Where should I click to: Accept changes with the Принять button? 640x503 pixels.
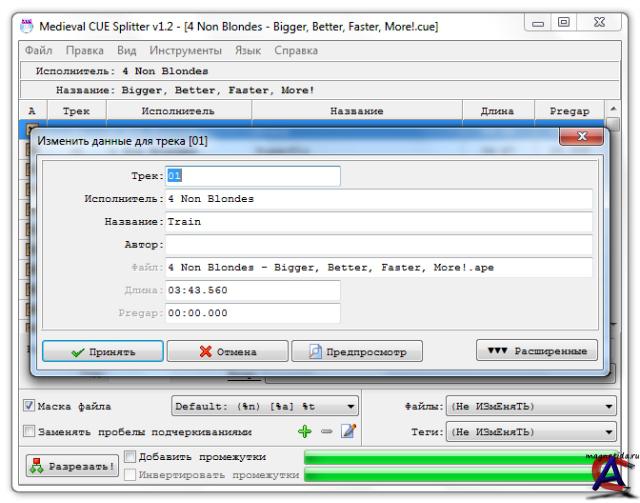click(x=102, y=352)
